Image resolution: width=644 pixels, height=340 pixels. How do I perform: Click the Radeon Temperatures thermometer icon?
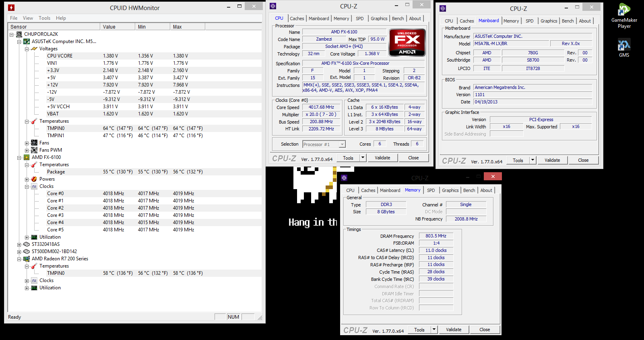[34, 266]
